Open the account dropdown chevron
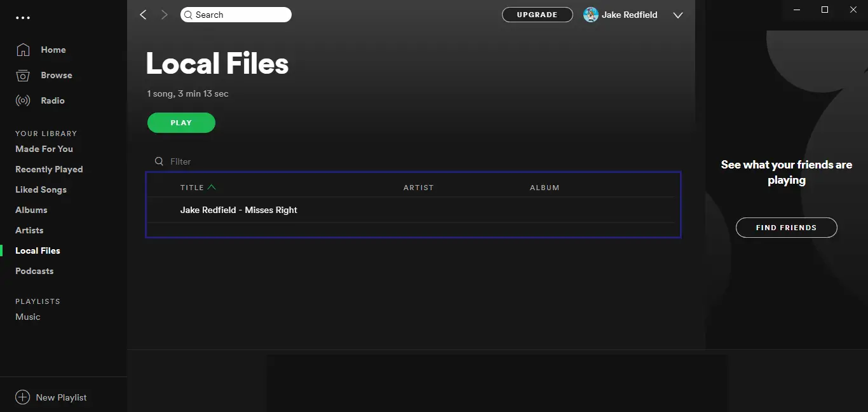This screenshot has width=868, height=412. pyautogui.click(x=677, y=15)
